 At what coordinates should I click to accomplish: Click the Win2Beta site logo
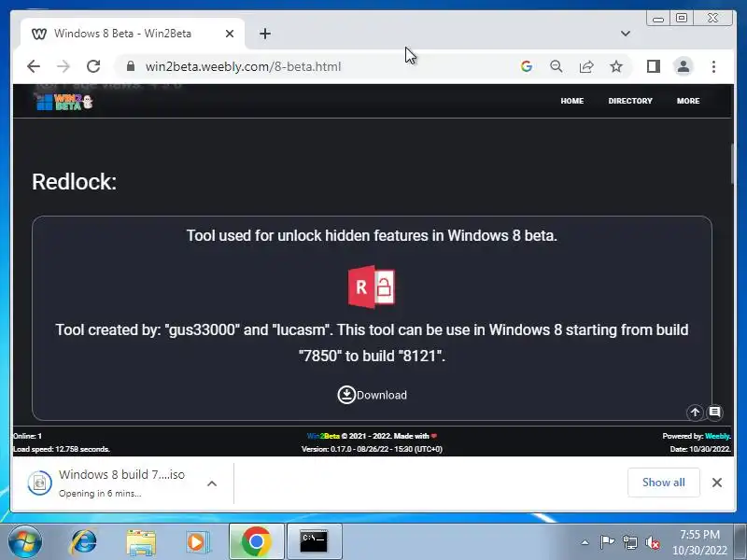64,102
